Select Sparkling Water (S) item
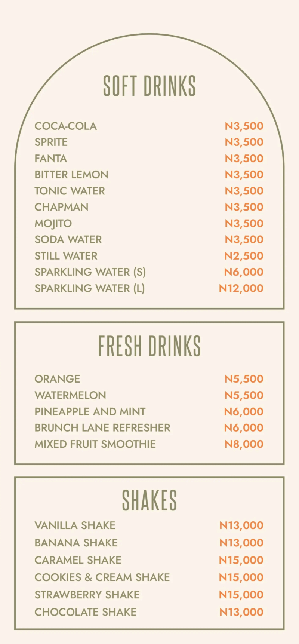 90,272
